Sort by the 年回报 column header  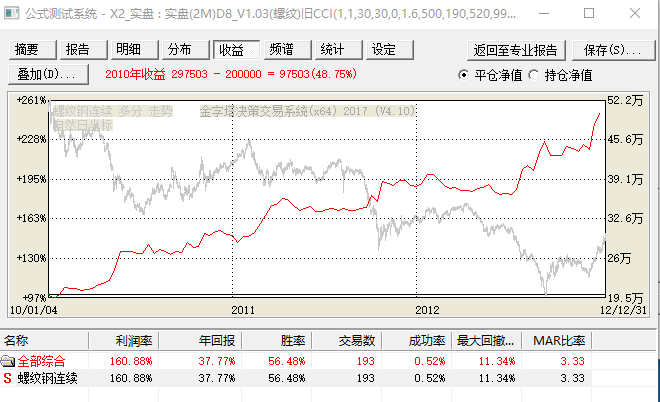[200, 341]
